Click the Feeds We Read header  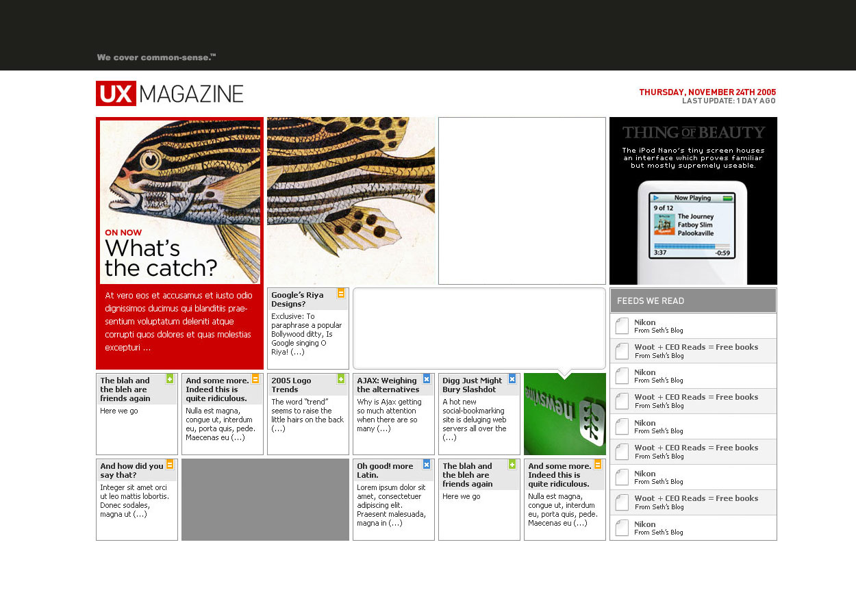[x=693, y=300]
